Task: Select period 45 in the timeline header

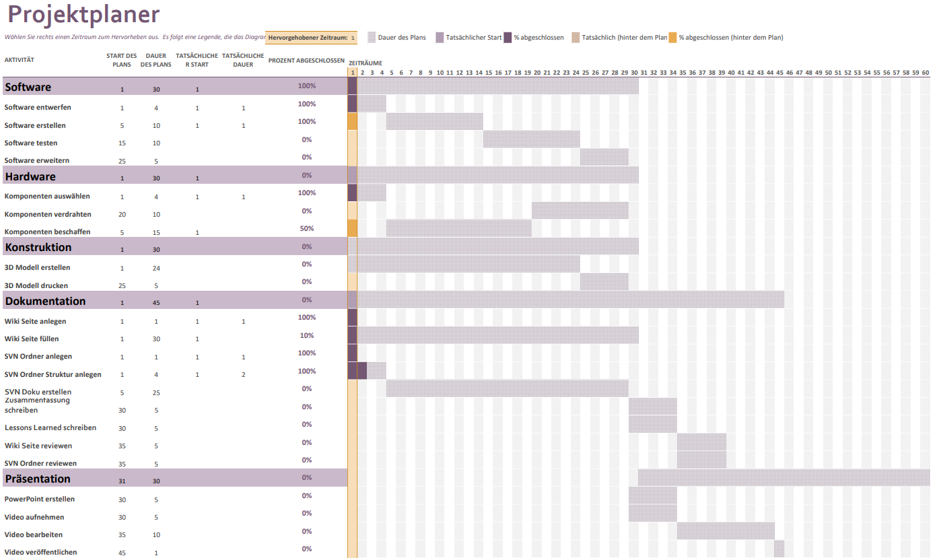Action: point(780,72)
